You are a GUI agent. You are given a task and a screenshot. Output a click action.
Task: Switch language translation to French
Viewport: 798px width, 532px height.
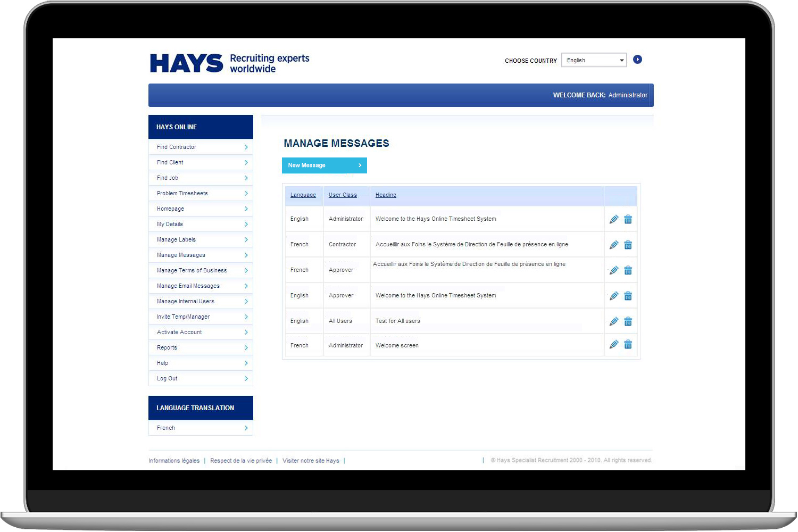(201, 428)
